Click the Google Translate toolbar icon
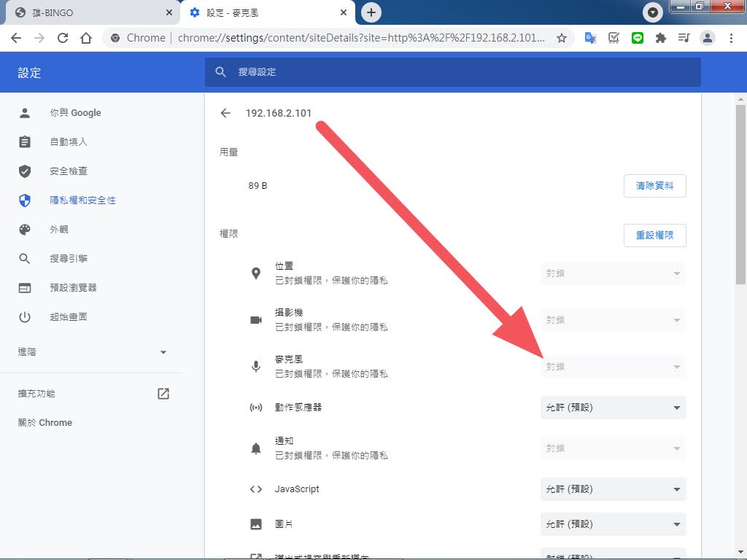Image resolution: width=747 pixels, height=560 pixels. [x=590, y=37]
